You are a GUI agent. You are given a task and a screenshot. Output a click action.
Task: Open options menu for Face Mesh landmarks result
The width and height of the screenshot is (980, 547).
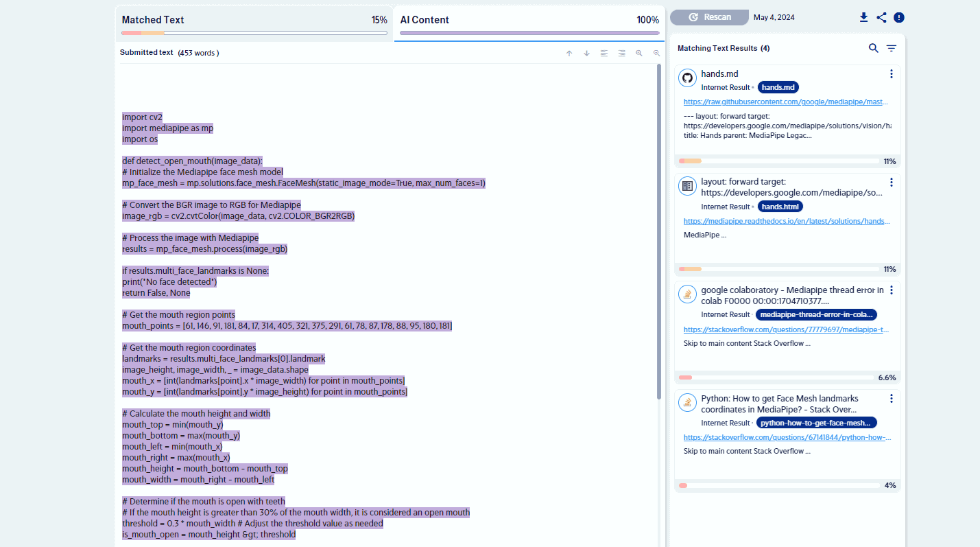pyautogui.click(x=891, y=399)
